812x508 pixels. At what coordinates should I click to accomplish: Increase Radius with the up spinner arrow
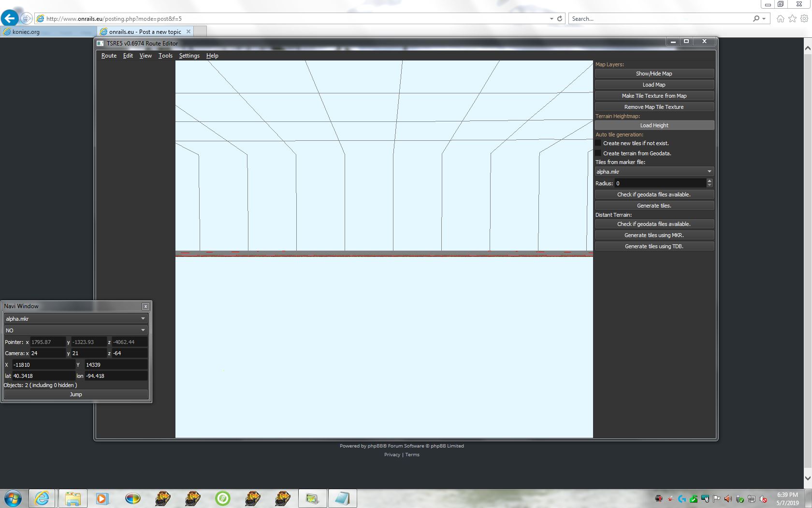pos(710,181)
